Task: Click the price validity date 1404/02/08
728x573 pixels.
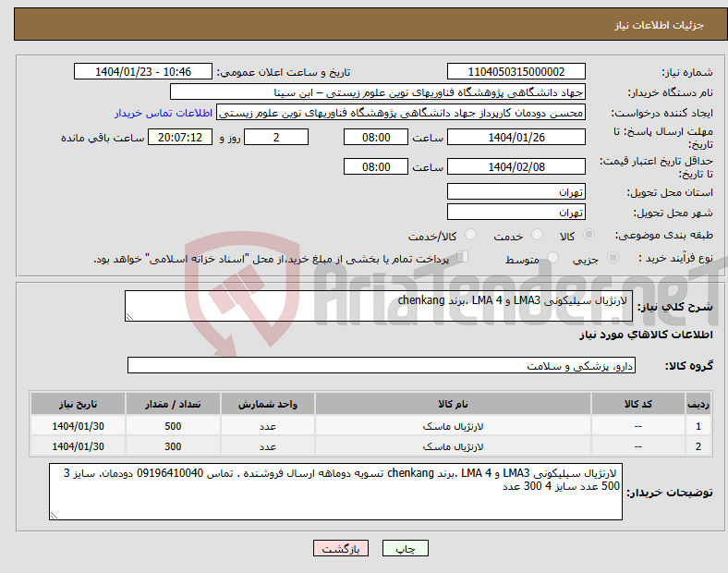Action: click(516, 166)
